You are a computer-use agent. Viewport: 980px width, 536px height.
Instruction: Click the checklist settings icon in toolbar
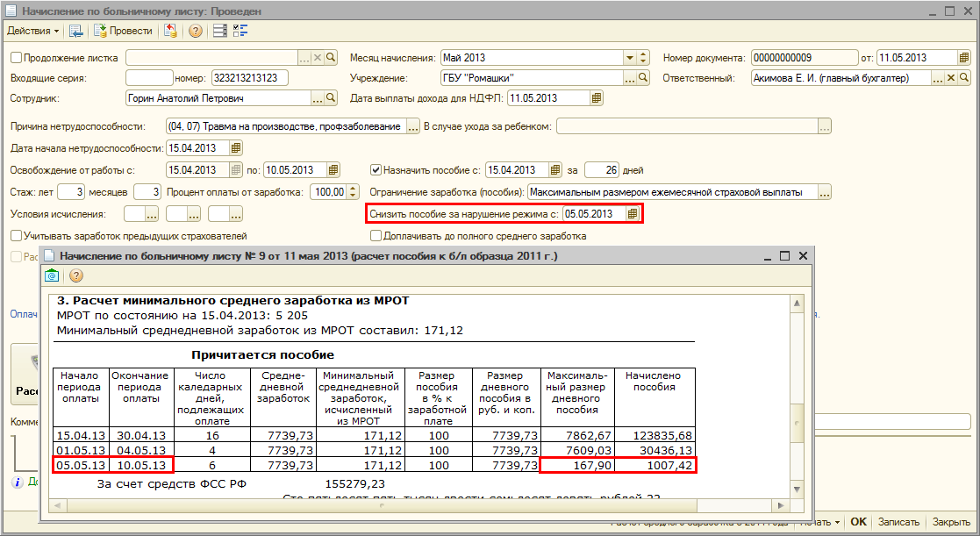[x=240, y=31]
